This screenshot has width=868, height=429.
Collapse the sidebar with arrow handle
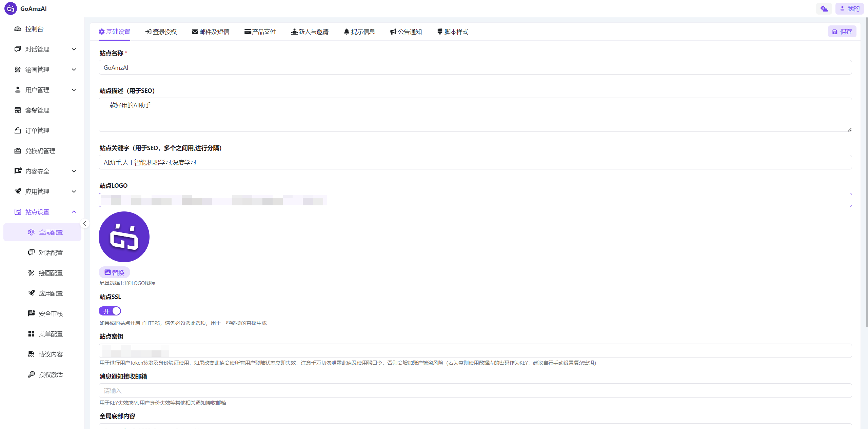point(85,223)
